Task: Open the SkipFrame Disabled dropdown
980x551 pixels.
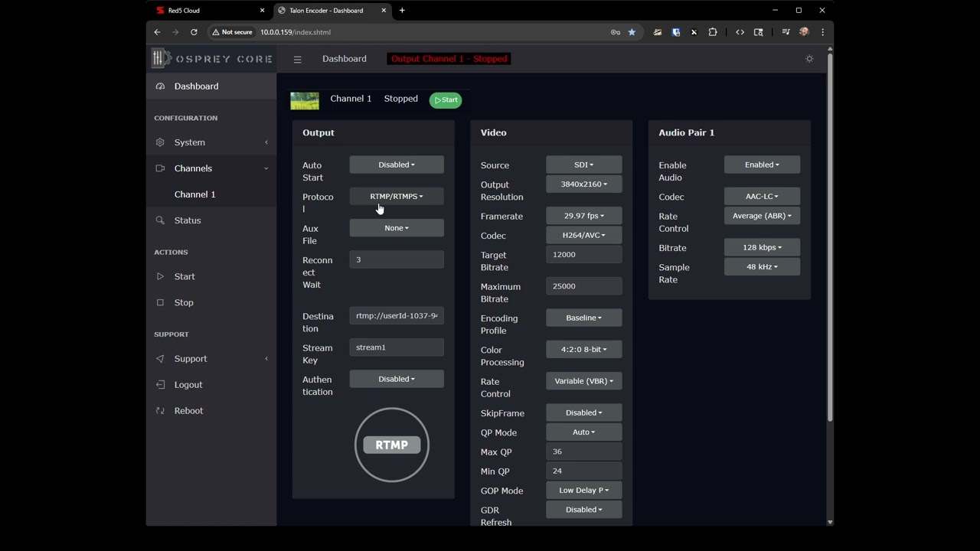Action: pyautogui.click(x=583, y=412)
